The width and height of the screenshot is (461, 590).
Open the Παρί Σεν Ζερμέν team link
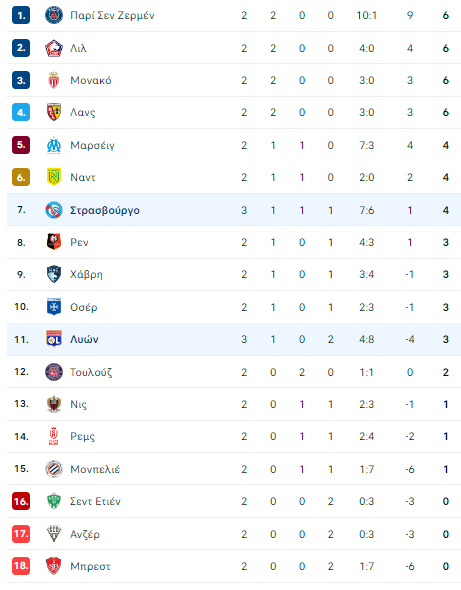[112, 15]
